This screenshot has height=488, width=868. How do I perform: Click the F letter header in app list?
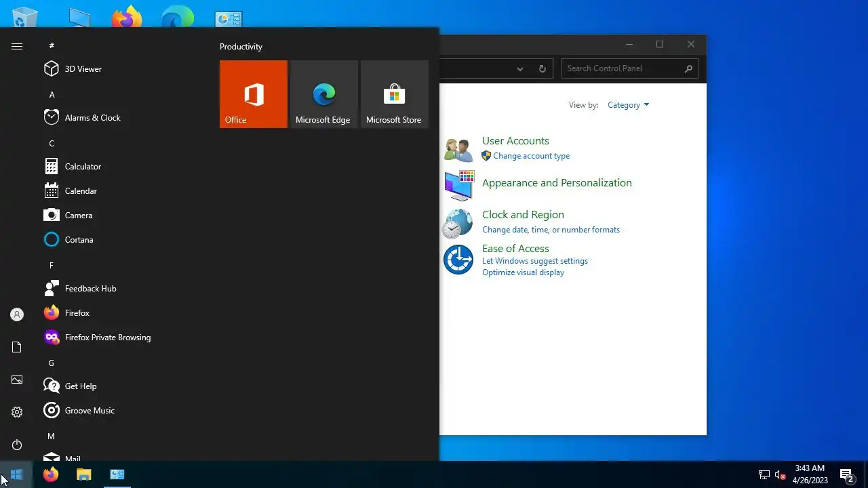52,265
